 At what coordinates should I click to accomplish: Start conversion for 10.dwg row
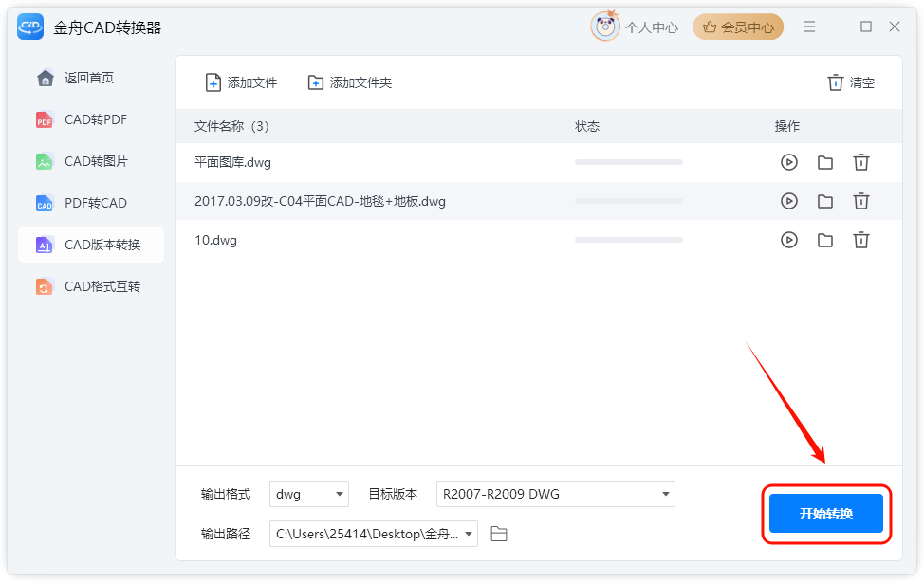(789, 240)
